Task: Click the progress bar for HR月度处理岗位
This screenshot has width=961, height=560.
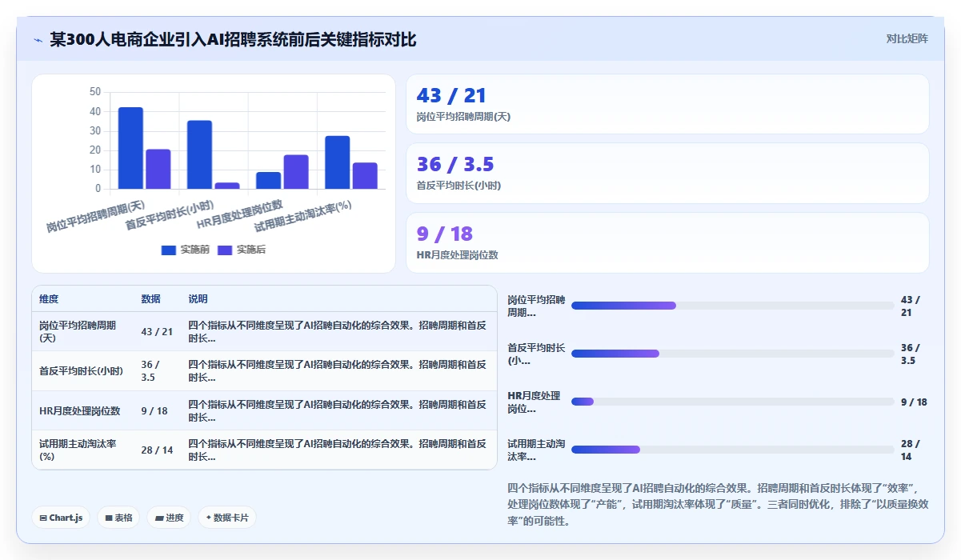Action: pos(733,402)
